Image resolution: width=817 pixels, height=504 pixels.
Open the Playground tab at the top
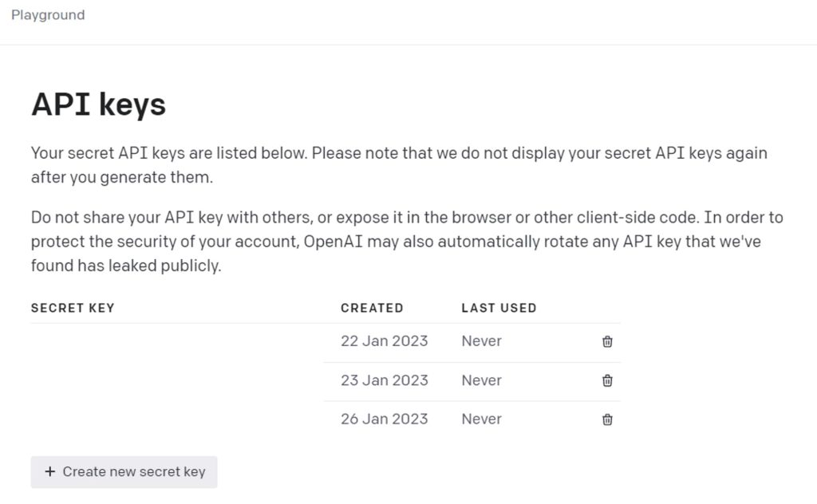48,15
